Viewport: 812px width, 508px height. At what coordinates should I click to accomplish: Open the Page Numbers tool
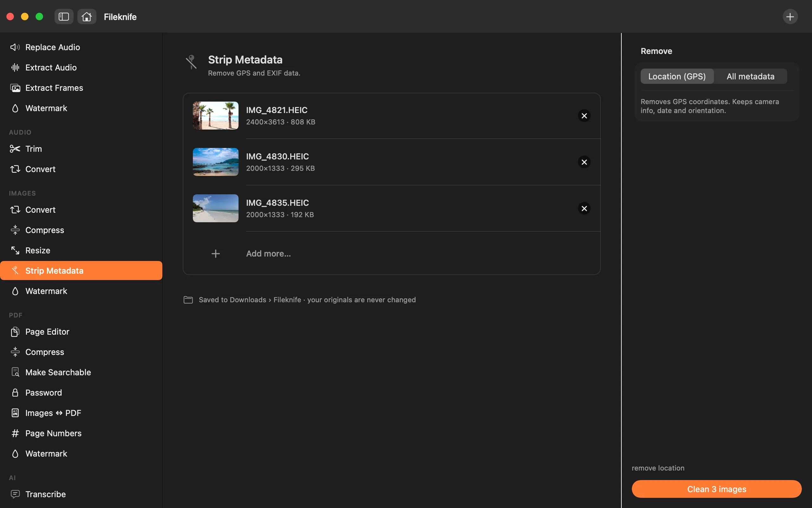(x=81, y=433)
